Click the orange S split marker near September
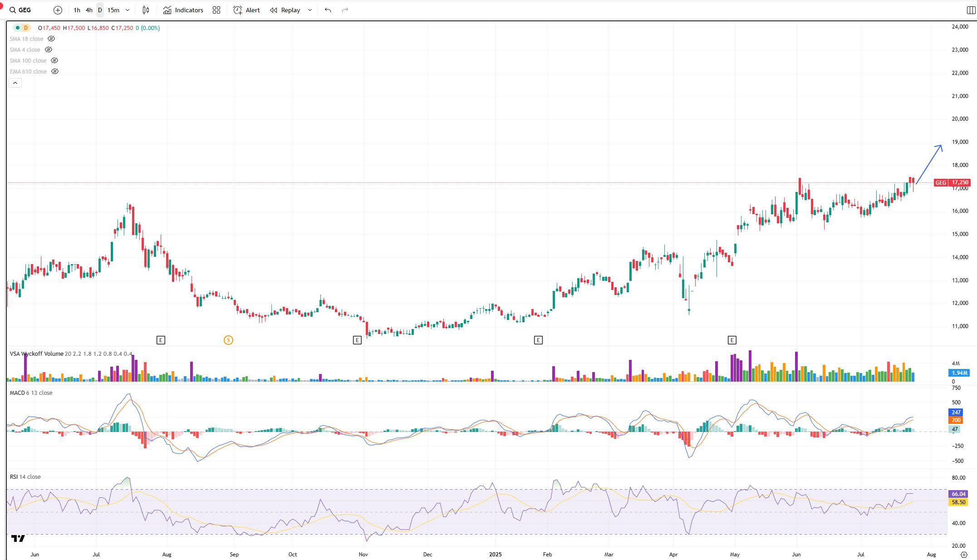Viewport: 977px width, 560px height. tap(228, 340)
